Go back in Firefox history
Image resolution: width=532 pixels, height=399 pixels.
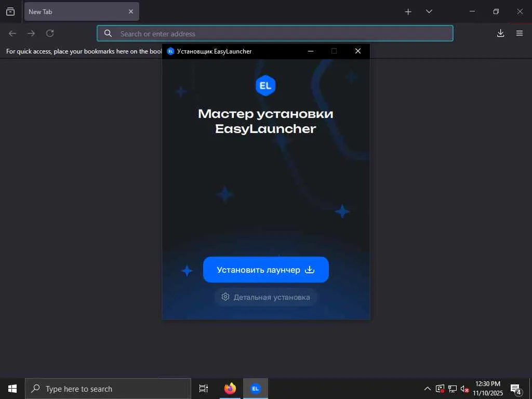pyautogui.click(x=12, y=33)
